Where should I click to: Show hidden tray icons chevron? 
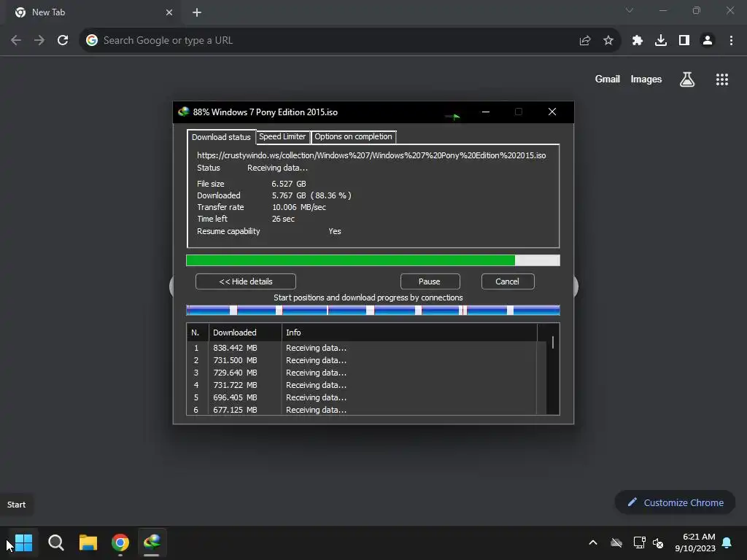click(593, 542)
